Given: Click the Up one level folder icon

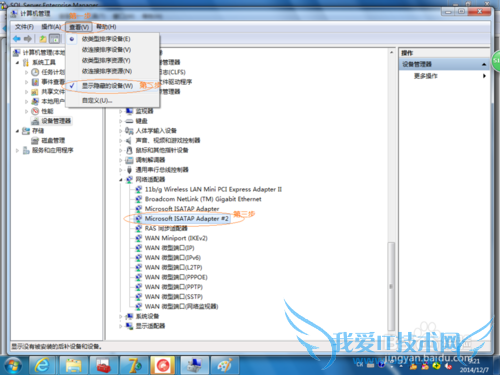Looking at the screenshot, I should pyautogui.click(x=43, y=39).
